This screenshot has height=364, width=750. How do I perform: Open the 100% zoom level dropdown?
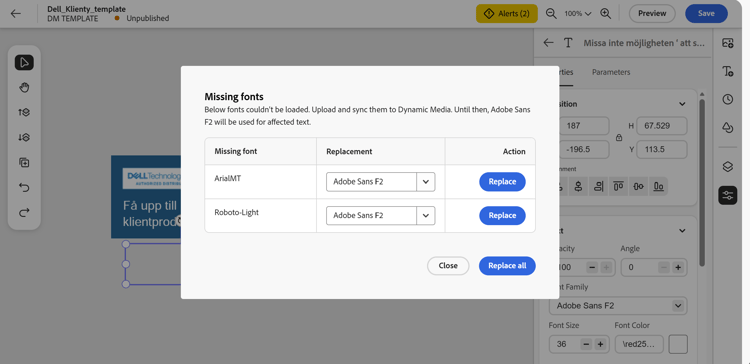click(578, 13)
